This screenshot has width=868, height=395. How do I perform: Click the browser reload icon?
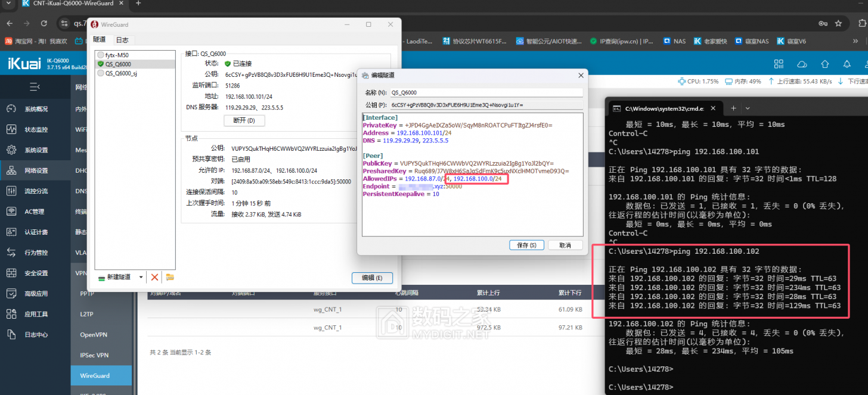(44, 23)
